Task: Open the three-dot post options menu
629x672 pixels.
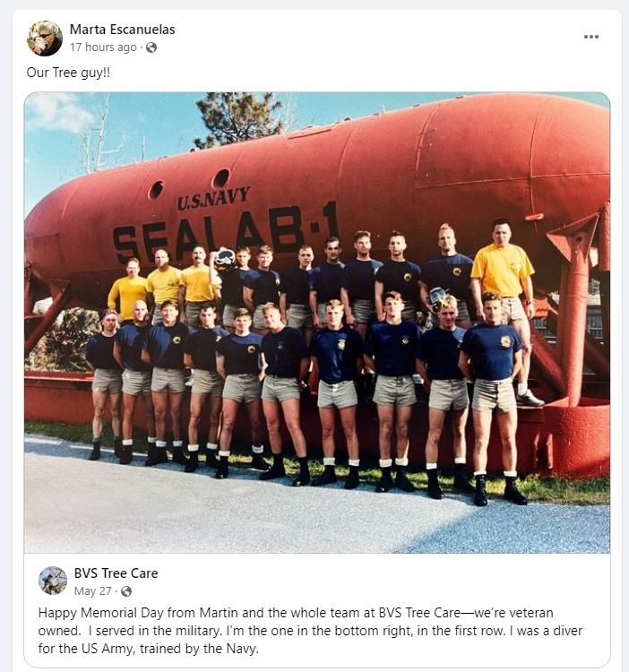Action: click(x=590, y=37)
